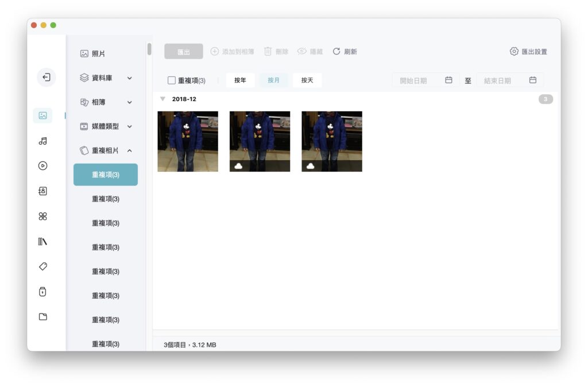Expand the 相簿 chevron

pyautogui.click(x=129, y=102)
